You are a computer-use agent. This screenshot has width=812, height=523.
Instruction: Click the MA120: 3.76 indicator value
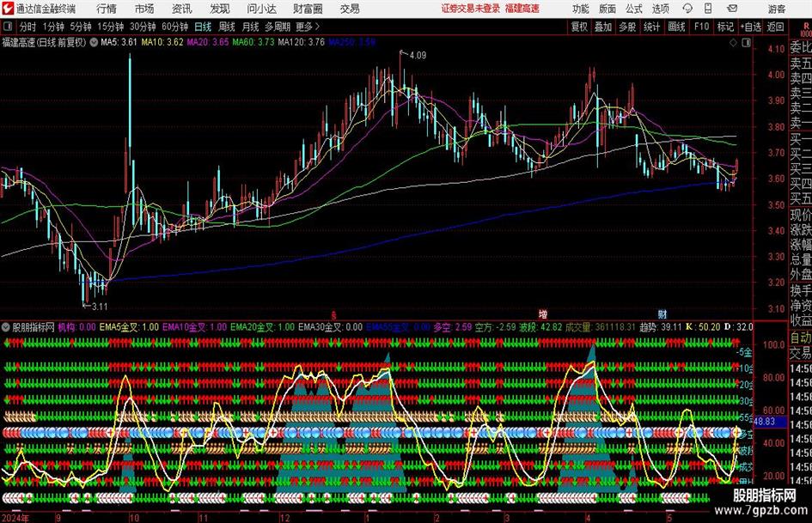pos(301,42)
